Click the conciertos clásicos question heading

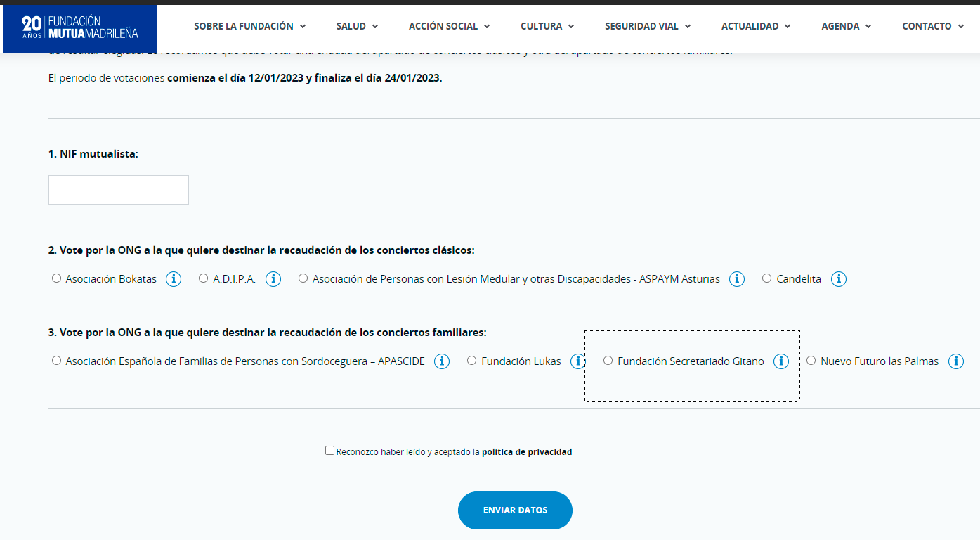point(261,250)
